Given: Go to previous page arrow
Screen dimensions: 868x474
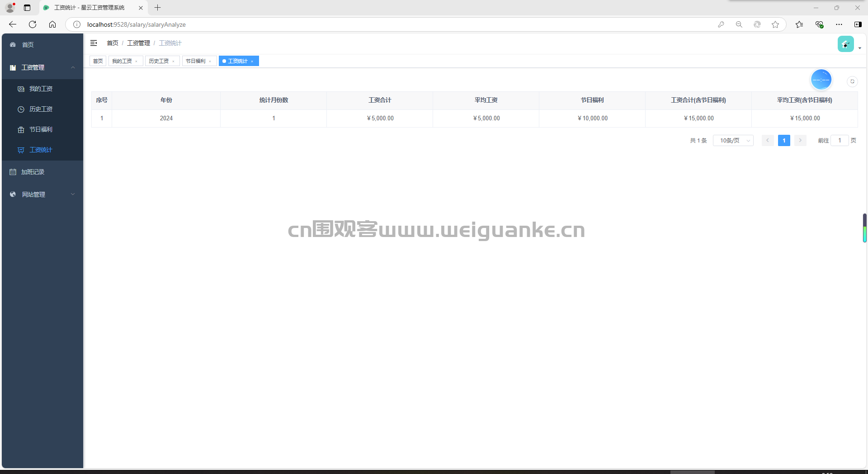Looking at the screenshot, I should click(768, 141).
